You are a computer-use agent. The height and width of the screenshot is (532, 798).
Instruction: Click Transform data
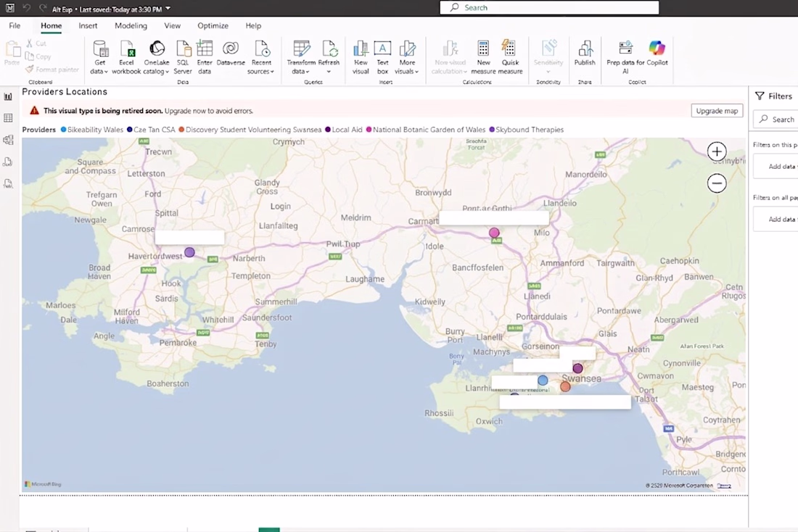(301, 57)
